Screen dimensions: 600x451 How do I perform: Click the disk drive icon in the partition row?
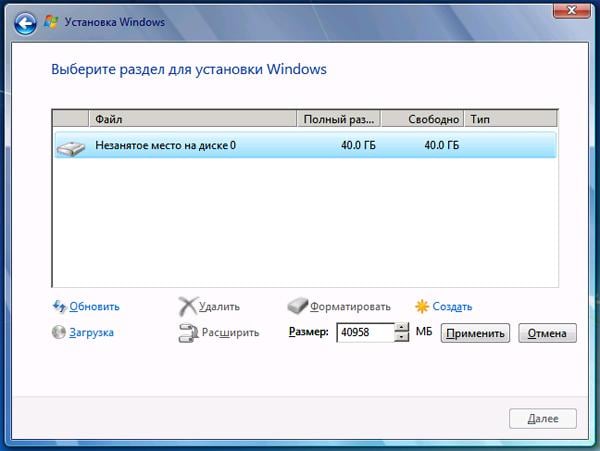click(71, 148)
